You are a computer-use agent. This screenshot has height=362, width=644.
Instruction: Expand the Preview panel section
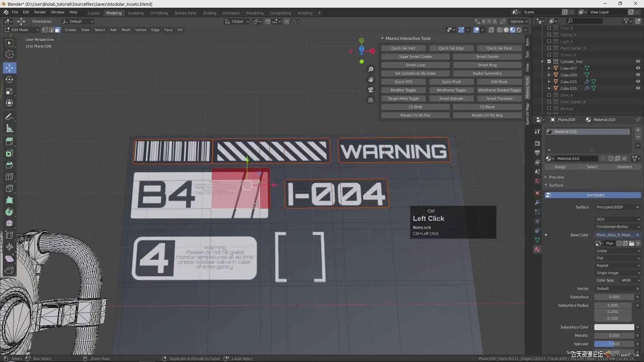(556, 177)
